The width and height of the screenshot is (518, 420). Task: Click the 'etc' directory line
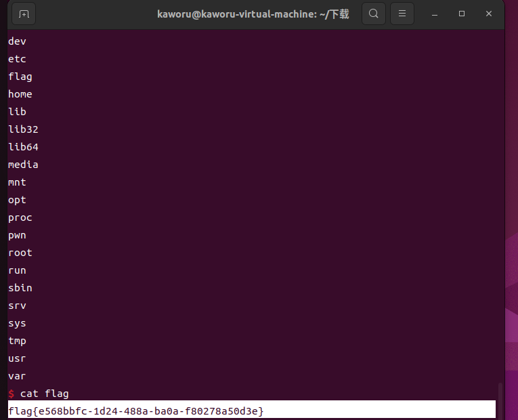pos(17,59)
